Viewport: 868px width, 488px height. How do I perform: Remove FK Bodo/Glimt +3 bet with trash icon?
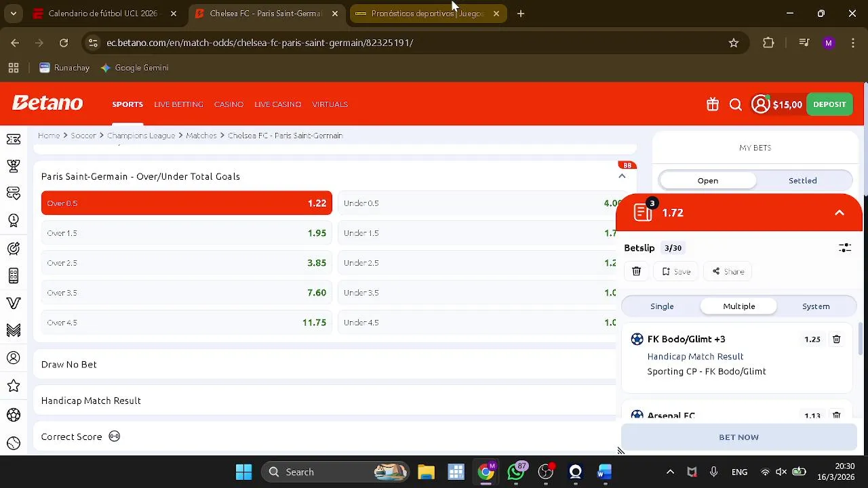click(x=836, y=339)
